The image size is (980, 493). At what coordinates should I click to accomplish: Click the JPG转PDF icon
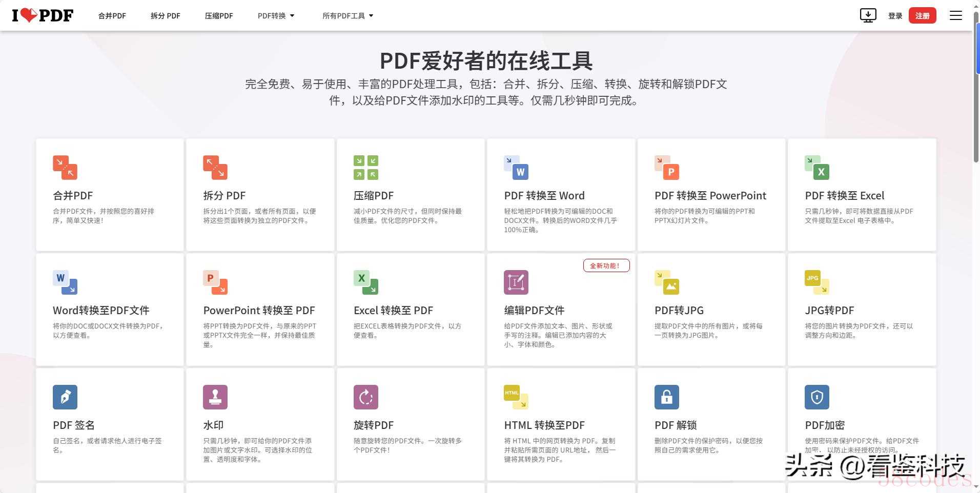(x=817, y=282)
